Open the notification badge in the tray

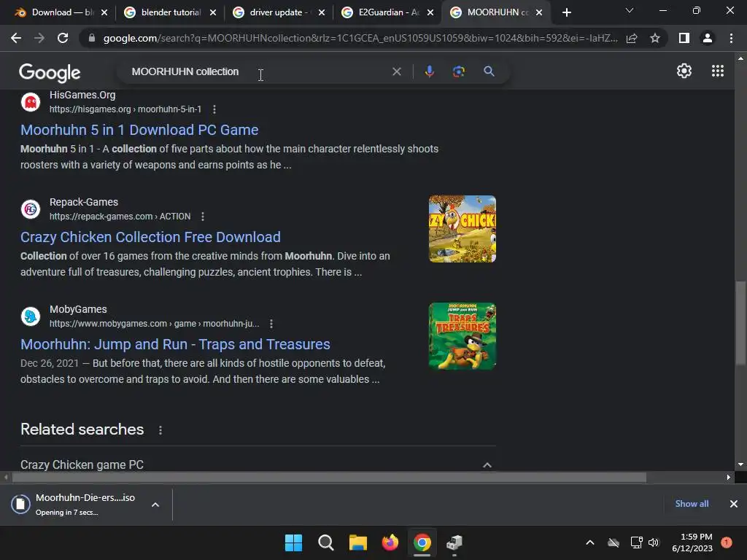click(x=726, y=542)
